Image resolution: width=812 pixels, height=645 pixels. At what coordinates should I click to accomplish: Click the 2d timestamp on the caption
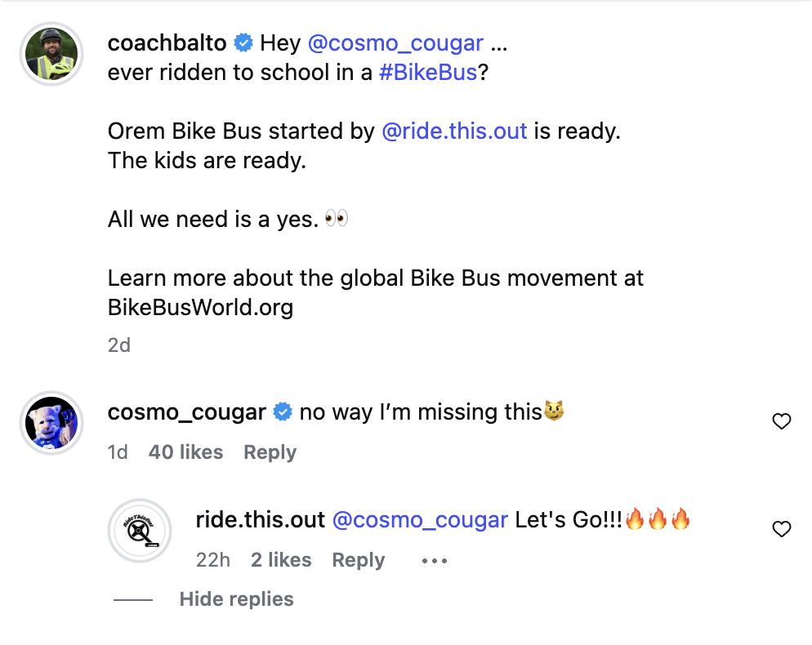[x=118, y=345]
